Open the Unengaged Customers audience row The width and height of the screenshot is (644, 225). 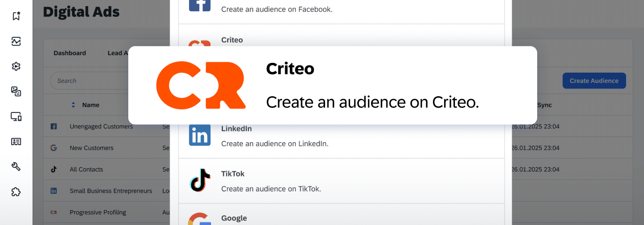coord(101,126)
